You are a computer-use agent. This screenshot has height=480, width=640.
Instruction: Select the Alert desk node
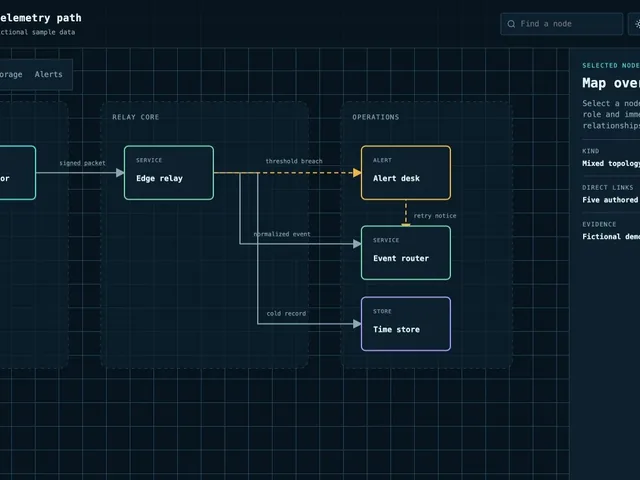point(406,173)
